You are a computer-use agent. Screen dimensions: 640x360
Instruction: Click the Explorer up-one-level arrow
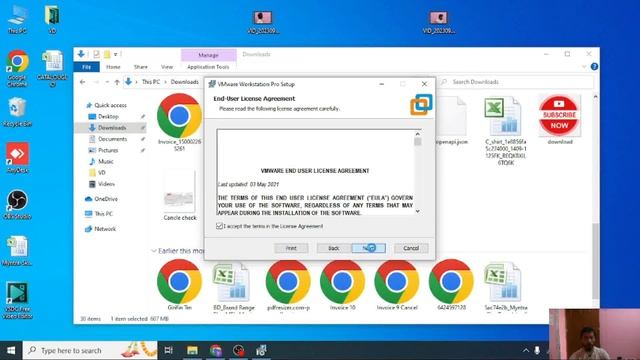[117, 82]
